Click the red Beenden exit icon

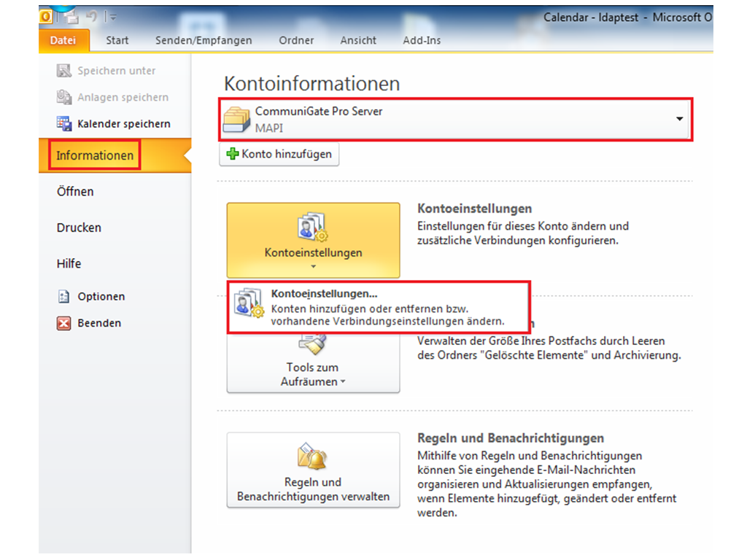(64, 323)
